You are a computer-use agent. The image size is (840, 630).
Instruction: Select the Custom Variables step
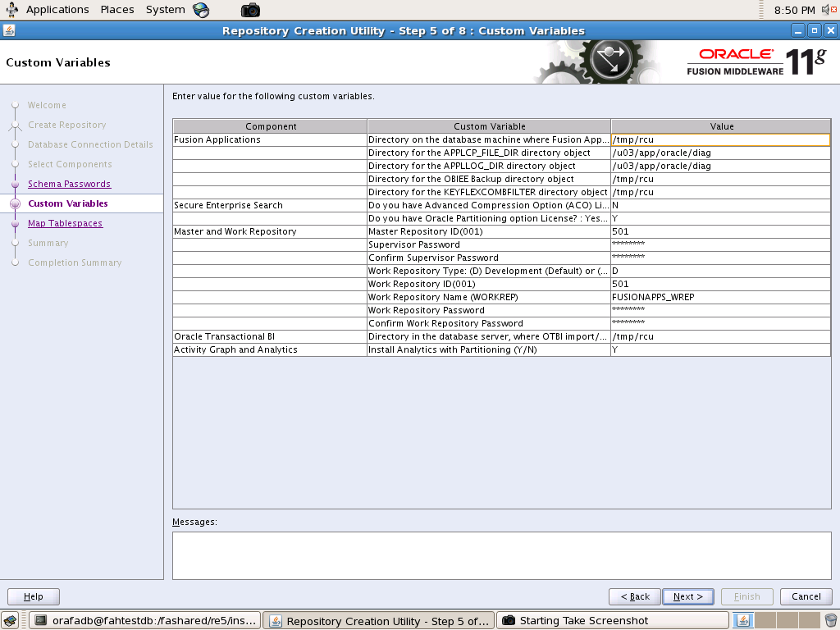click(x=67, y=203)
